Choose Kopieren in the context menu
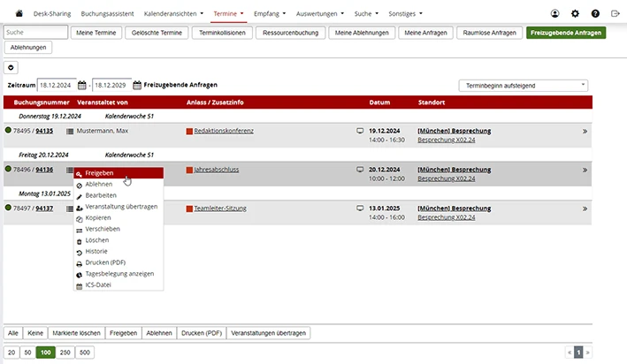Screen dimensions: 627x364 click(x=119, y=217)
